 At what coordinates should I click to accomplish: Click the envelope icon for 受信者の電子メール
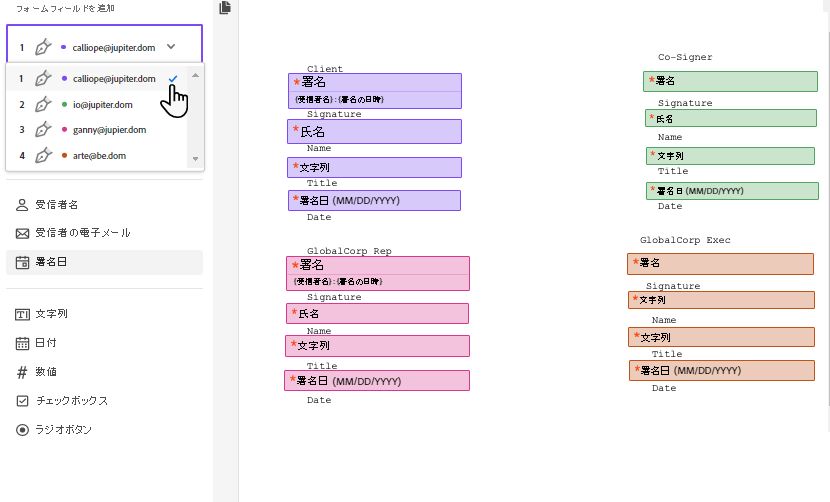(x=22, y=234)
